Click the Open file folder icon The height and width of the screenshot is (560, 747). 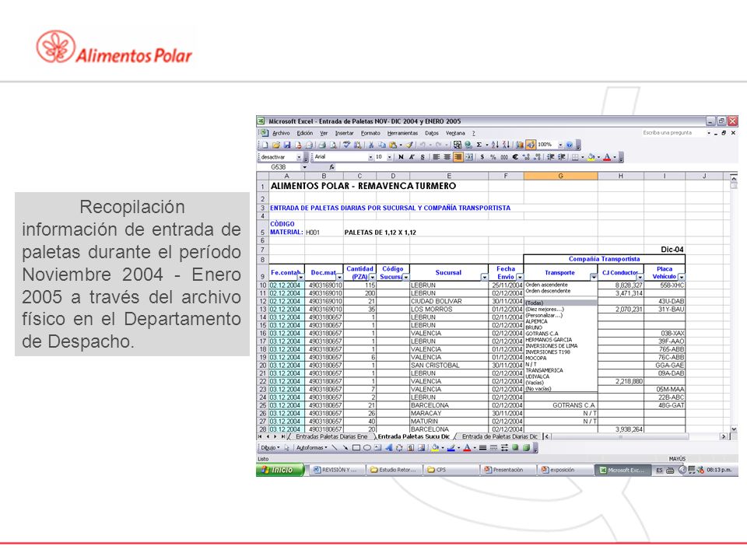(275, 145)
